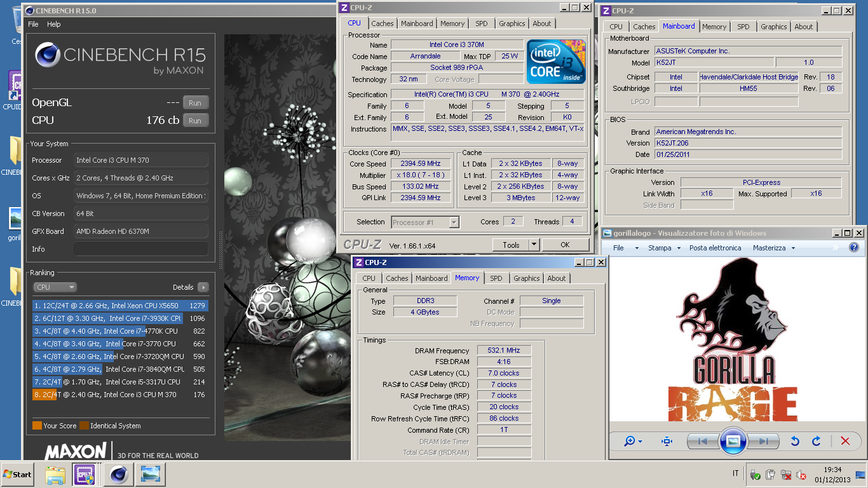Open the Processor #1 selection dropdown

click(425, 222)
